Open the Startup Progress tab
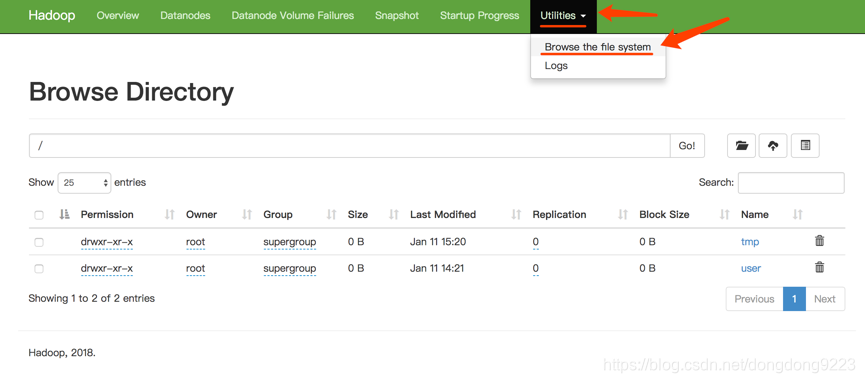Image resolution: width=865 pixels, height=383 pixels. 480,16
